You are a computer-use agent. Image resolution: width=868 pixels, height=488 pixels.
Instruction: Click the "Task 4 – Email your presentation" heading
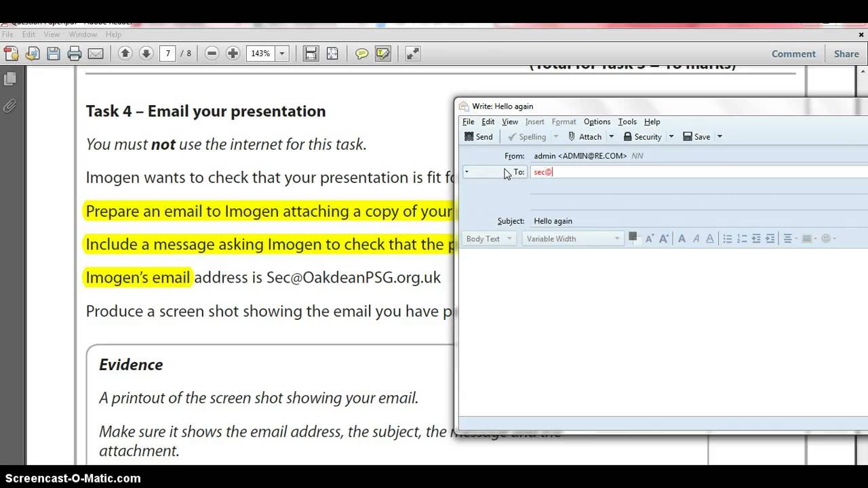(205, 111)
